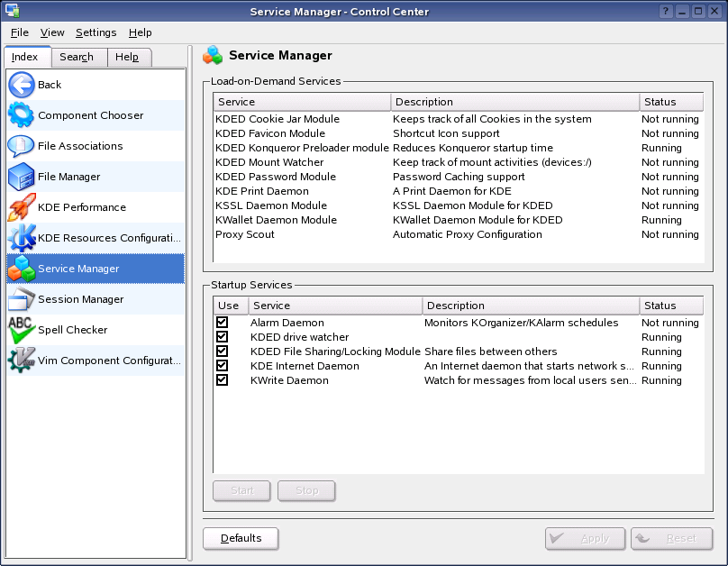Open the File menu
The image size is (728, 566).
20,32
